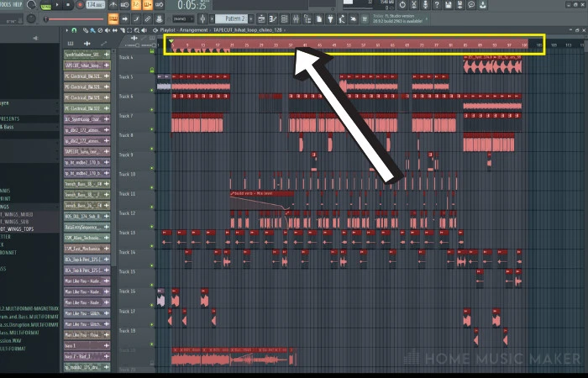Image resolution: width=588 pixels, height=378 pixels.
Task: Select the playlist zoom magnifier tool
Action: point(137,30)
